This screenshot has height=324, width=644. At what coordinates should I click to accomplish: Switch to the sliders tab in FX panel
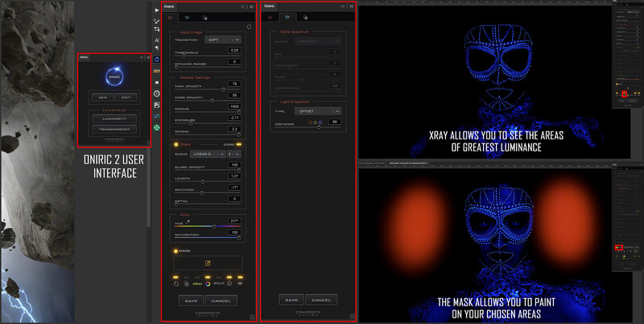[270, 17]
